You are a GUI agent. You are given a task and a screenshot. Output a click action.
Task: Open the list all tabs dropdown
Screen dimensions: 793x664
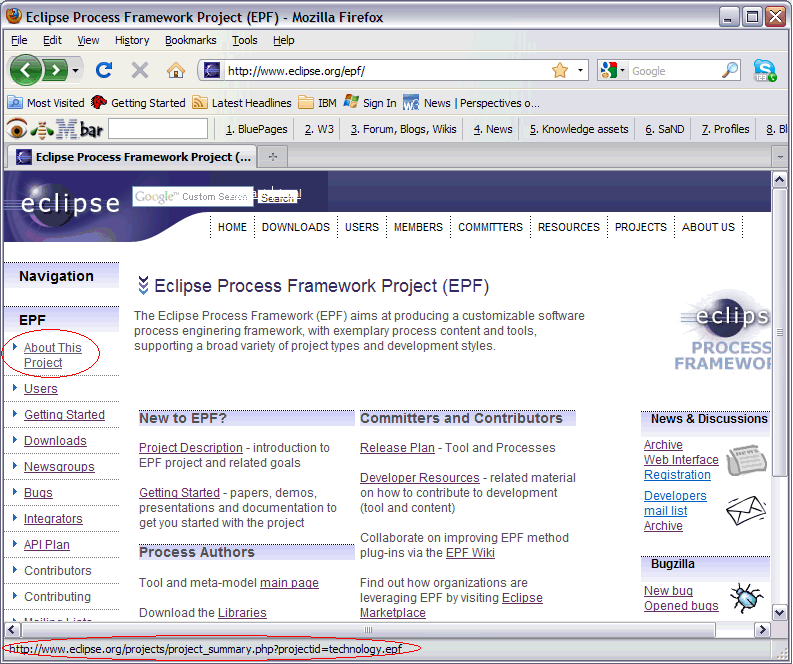click(780, 157)
